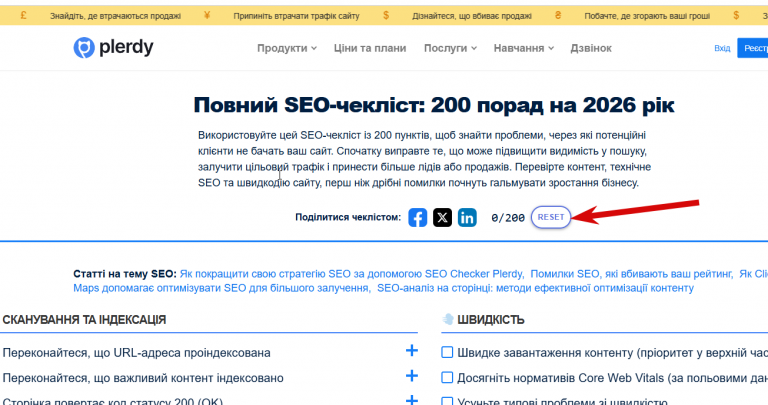The image size is (768, 405).
Task: Open the Навчання dropdown menu
Action: [x=524, y=48]
